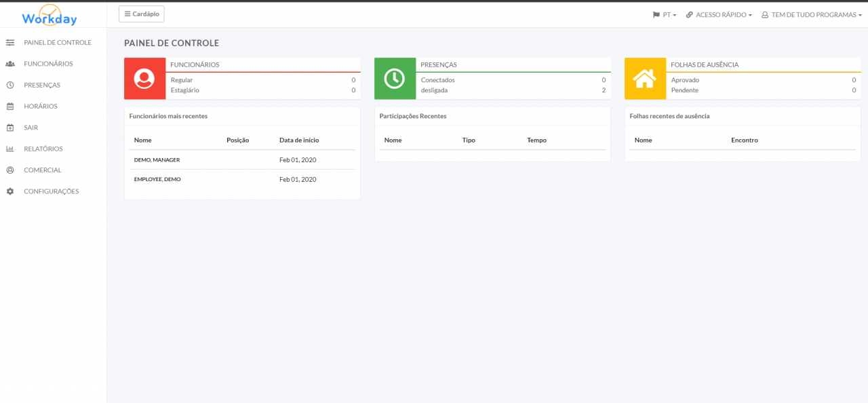Click the red Funcionários user tile
868x403 pixels.
tap(144, 79)
